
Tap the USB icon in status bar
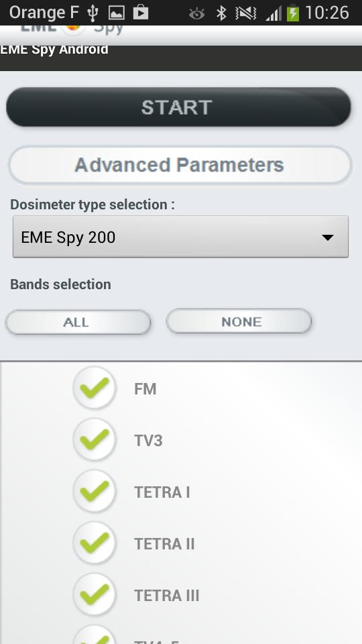tap(93, 13)
